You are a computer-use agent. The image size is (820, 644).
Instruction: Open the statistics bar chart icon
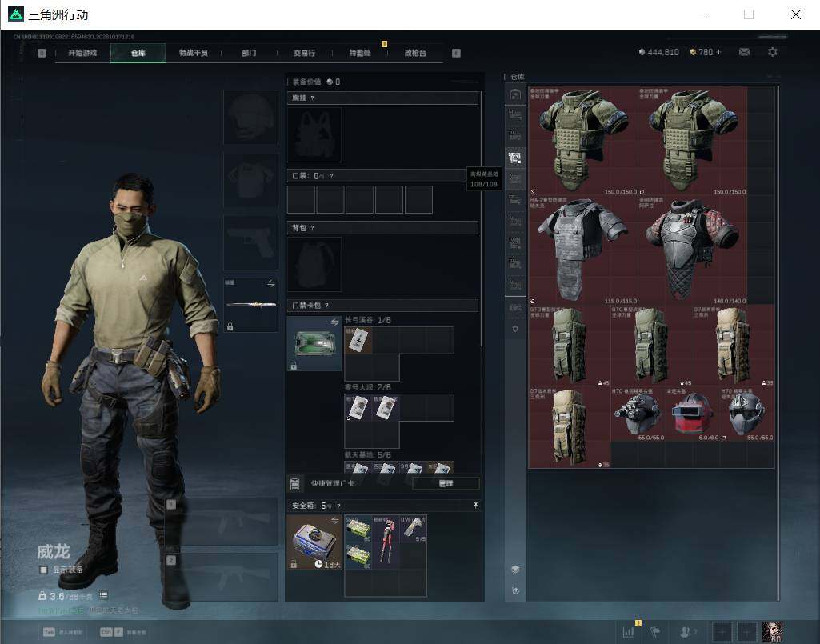pyautogui.click(x=628, y=631)
